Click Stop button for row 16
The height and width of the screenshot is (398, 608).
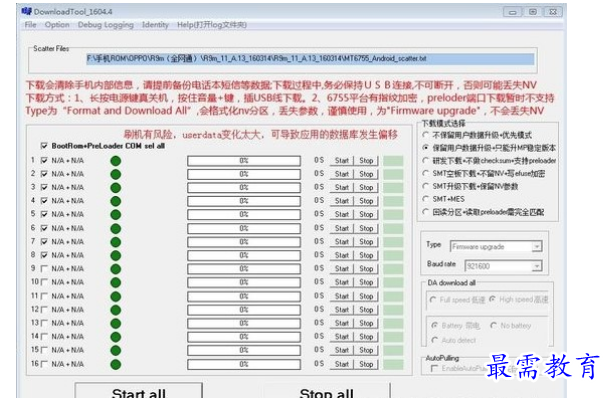pos(366,364)
